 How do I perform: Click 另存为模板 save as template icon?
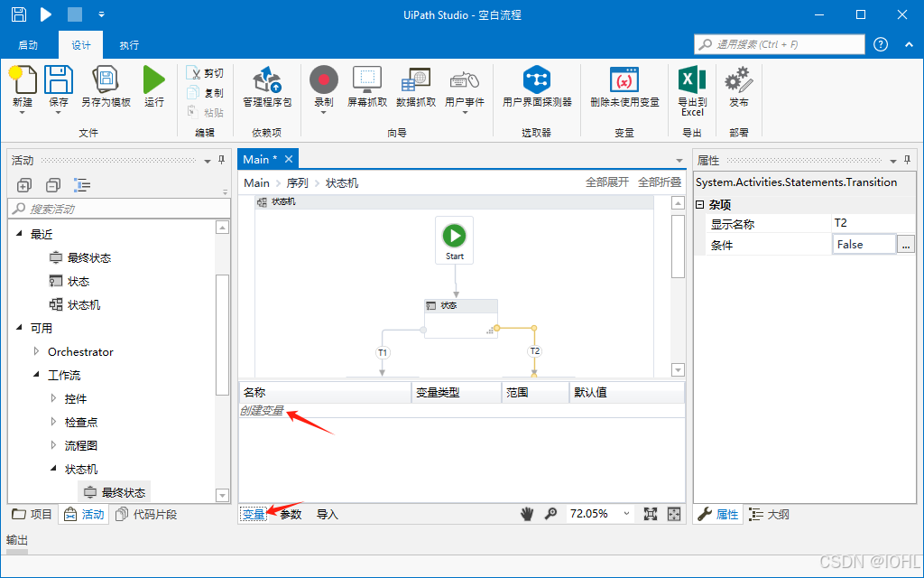[x=106, y=79]
